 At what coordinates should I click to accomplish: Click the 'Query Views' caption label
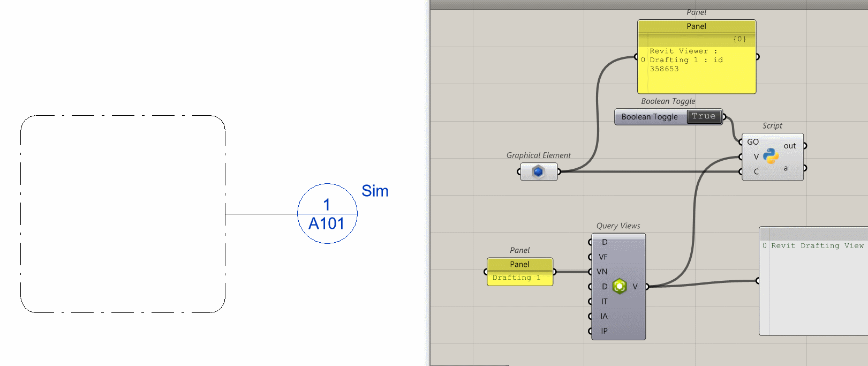click(x=618, y=226)
